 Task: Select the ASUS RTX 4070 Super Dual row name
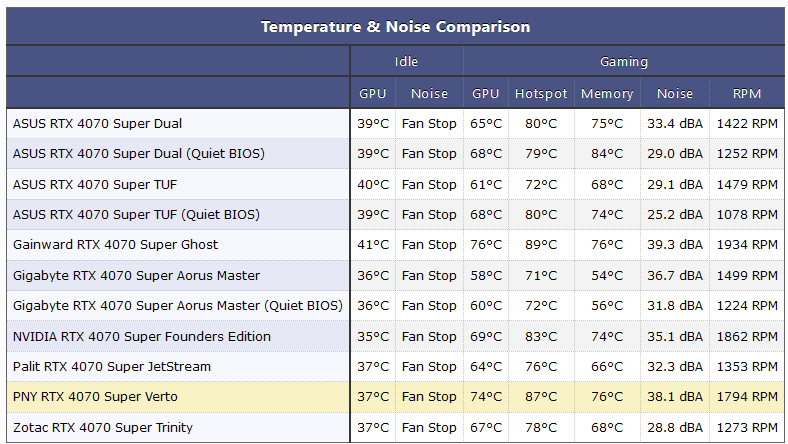point(97,124)
